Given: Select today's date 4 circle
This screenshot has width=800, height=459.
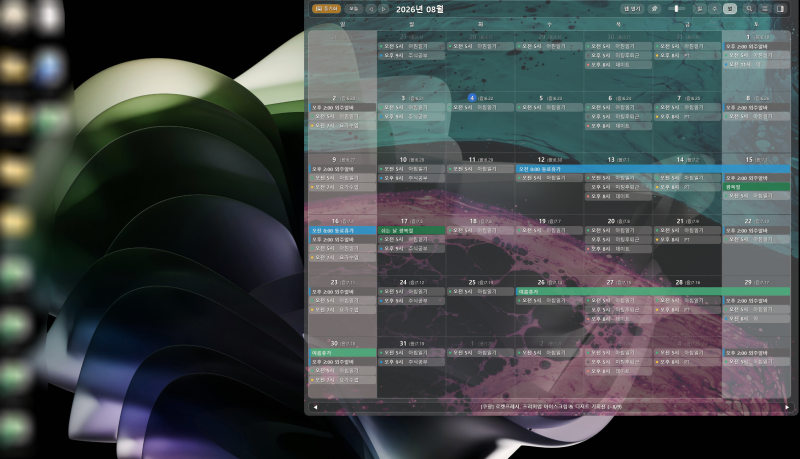Looking at the screenshot, I should pyautogui.click(x=472, y=98).
